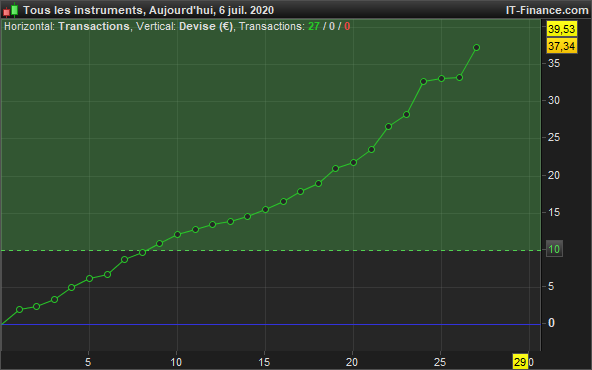The image size is (592, 370).
Task: Click the data point at transaction 20
Action: click(353, 163)
